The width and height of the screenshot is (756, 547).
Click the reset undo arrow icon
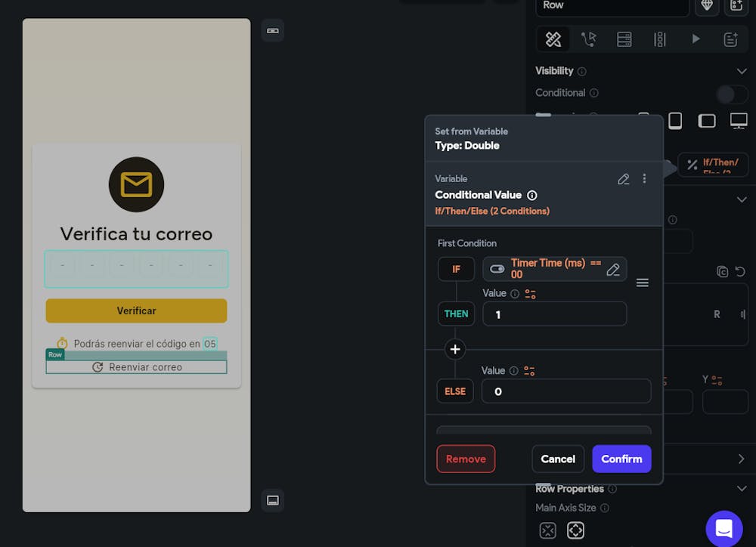(740, 272)
